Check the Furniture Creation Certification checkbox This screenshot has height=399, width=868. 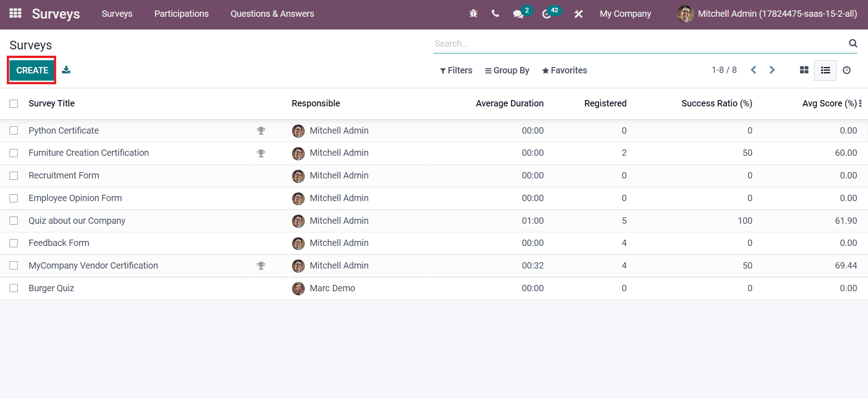14,153
